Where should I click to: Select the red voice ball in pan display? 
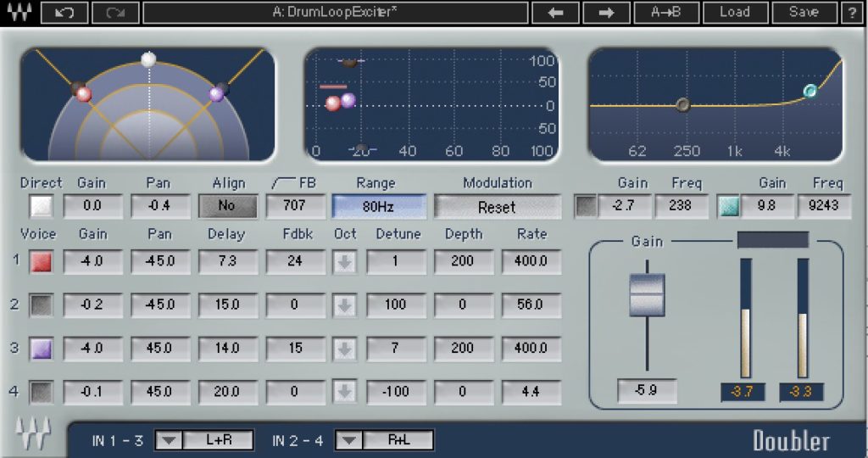tap(84, 95)
